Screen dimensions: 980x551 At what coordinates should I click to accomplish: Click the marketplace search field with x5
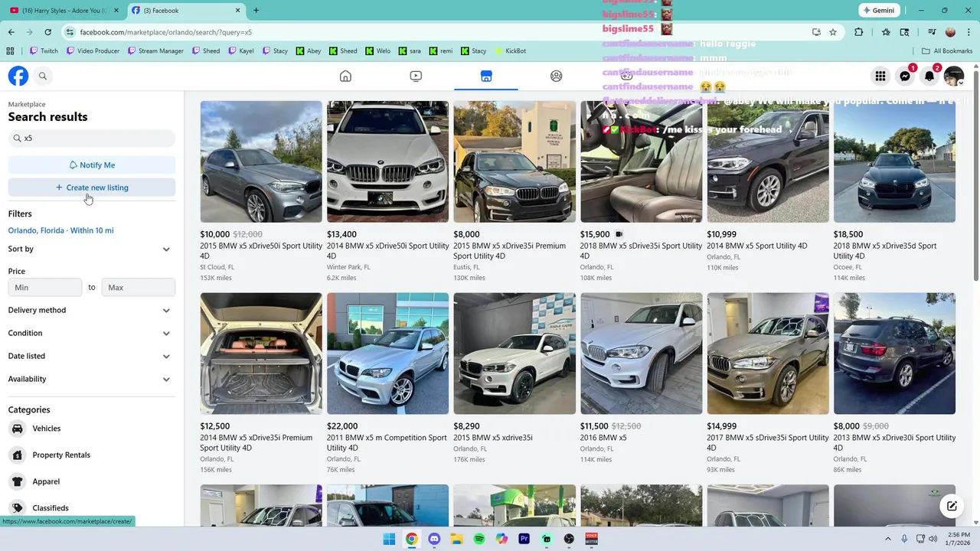(92, 138)
